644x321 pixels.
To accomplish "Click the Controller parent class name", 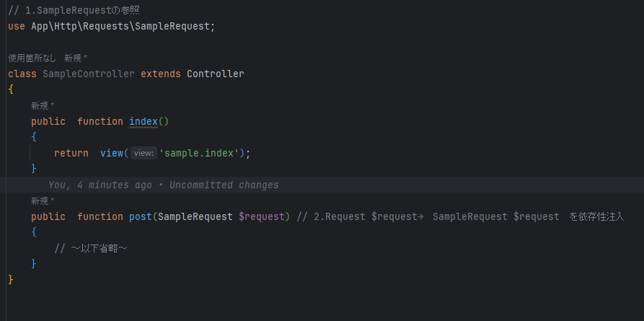I will pos(215,74).
